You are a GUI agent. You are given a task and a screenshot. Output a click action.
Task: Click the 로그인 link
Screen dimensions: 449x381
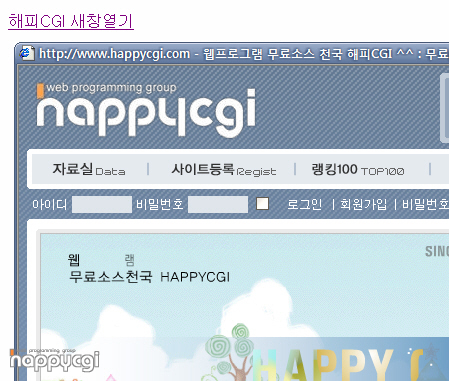(304, 204)
